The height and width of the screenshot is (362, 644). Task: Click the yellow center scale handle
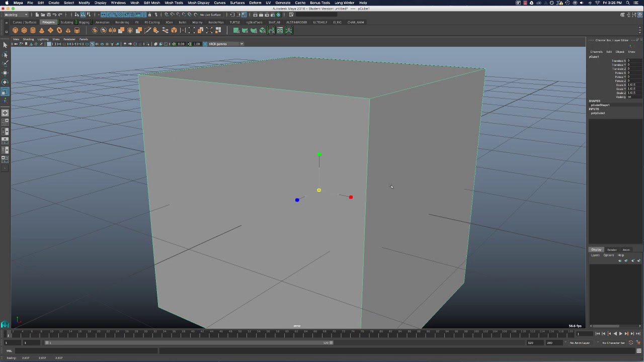point(319,190)
